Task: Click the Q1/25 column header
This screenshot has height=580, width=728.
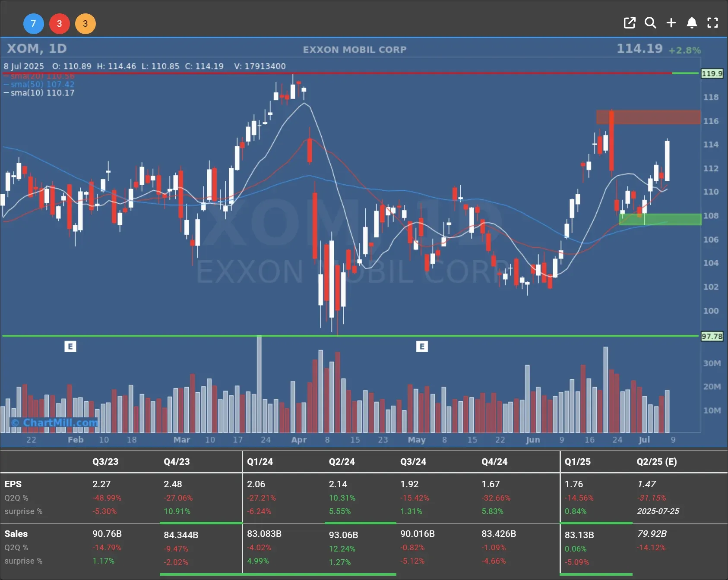Action: tap(578, 461)
